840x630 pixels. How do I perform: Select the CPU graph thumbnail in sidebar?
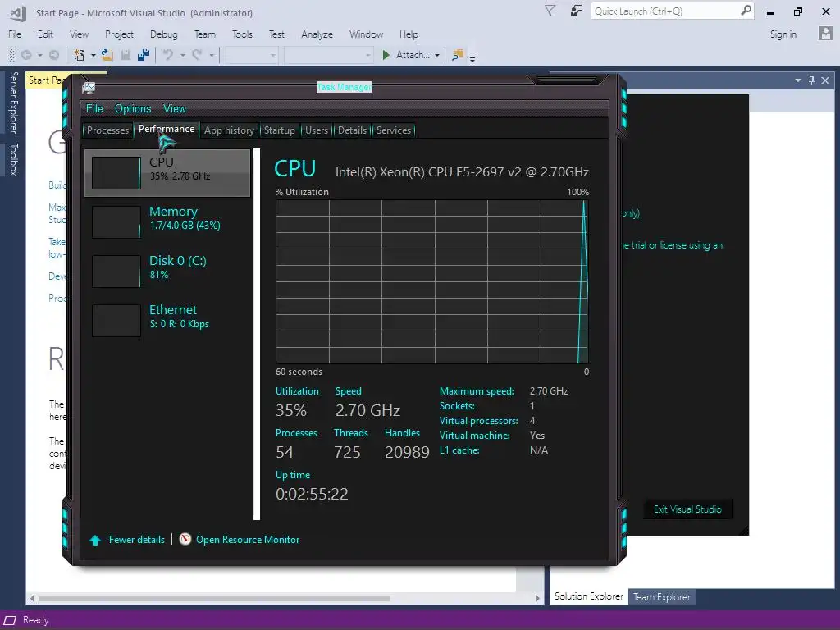pos(116,173)
